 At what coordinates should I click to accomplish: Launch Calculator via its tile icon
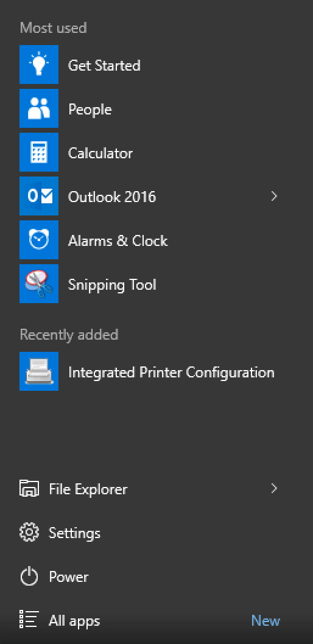point(39,152)
